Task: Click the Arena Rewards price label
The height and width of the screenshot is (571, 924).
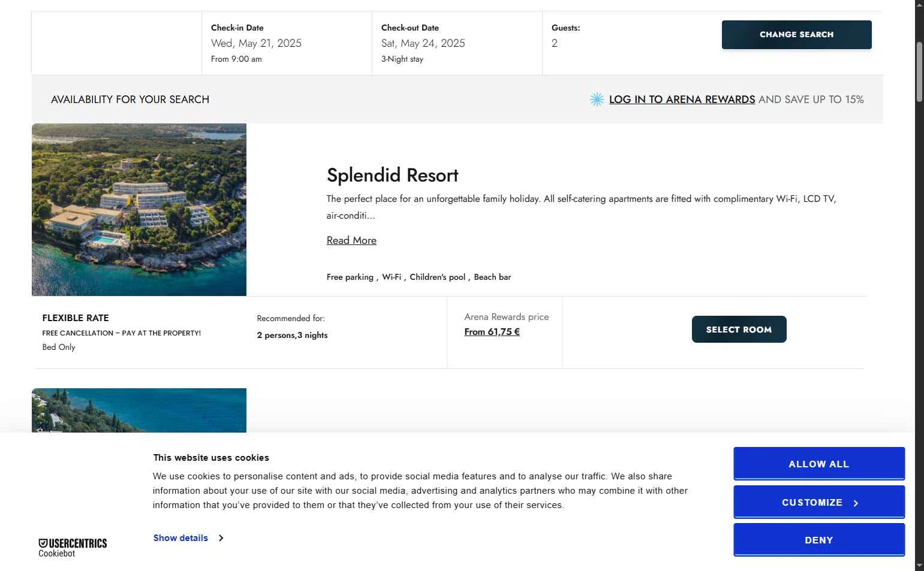Action: 507,317
